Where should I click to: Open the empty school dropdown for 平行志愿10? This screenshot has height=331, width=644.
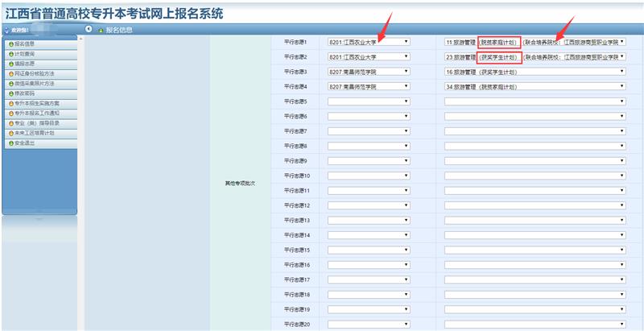[369, 176]
